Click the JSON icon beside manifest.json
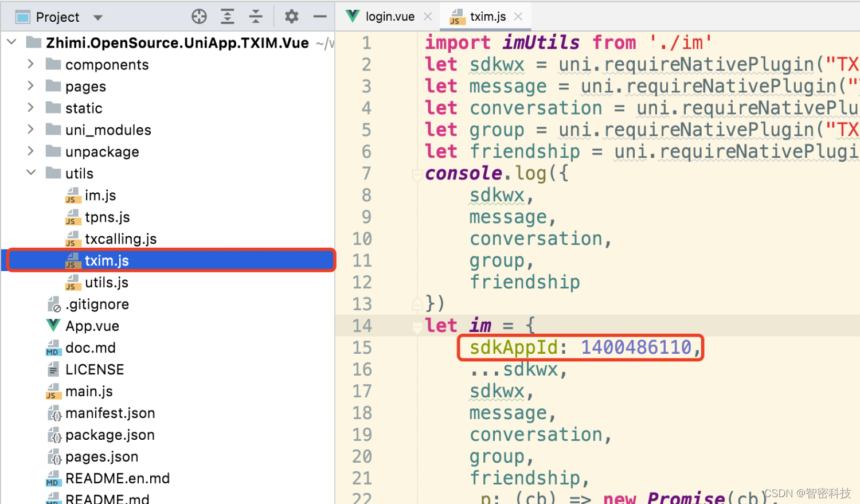 [54, 413]
